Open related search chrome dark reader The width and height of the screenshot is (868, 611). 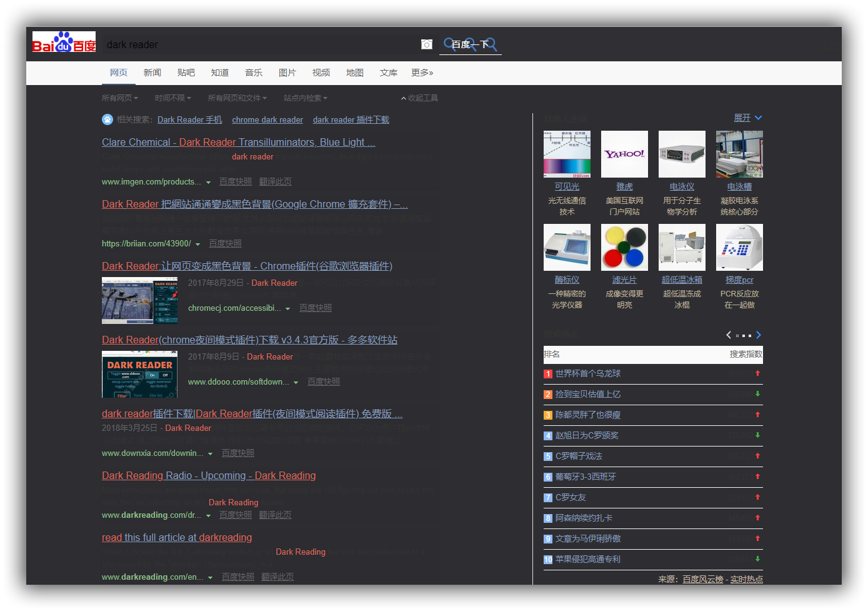pos(267,120)
